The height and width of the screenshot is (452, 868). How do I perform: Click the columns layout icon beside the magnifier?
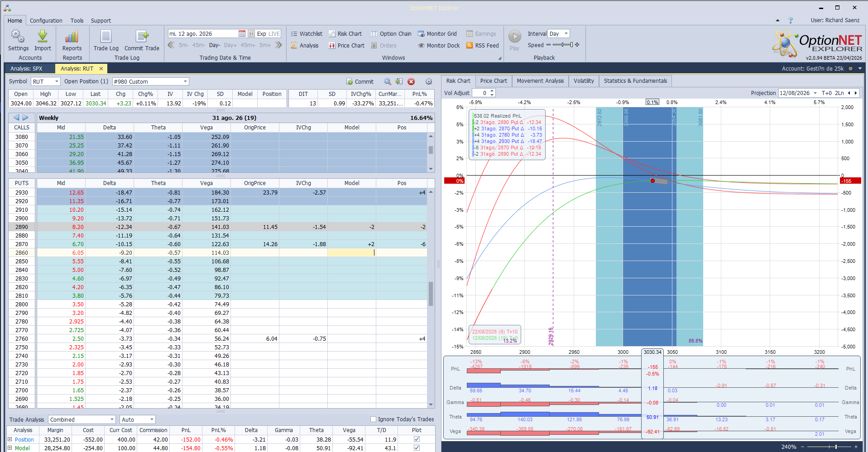[x=399, y=81]
